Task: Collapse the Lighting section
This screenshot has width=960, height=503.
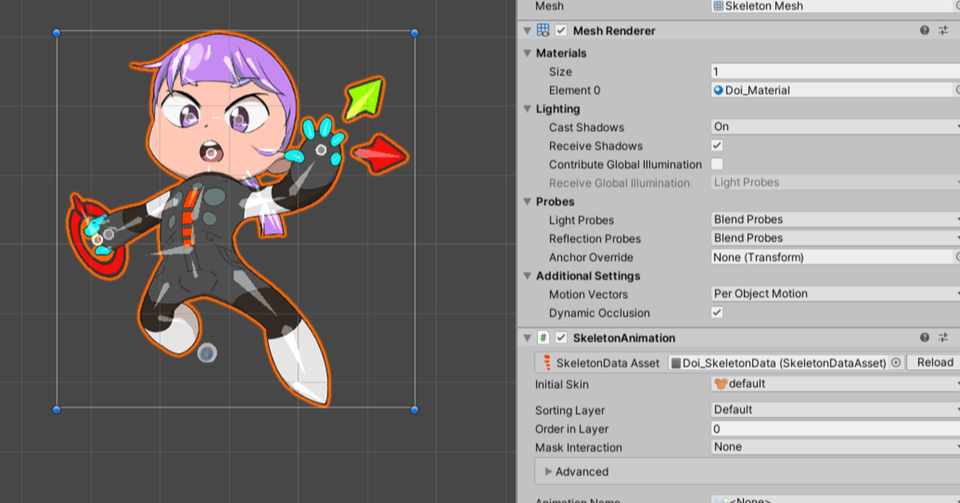Action: (527, 109)
